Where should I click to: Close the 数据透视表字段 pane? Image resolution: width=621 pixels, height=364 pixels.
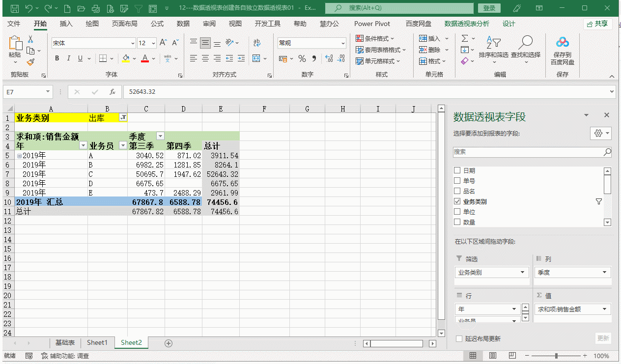(607, 115)
